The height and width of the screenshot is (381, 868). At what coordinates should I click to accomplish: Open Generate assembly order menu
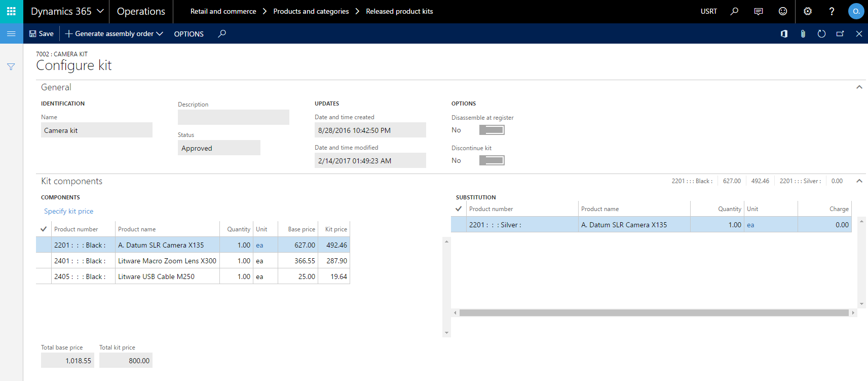114,33
